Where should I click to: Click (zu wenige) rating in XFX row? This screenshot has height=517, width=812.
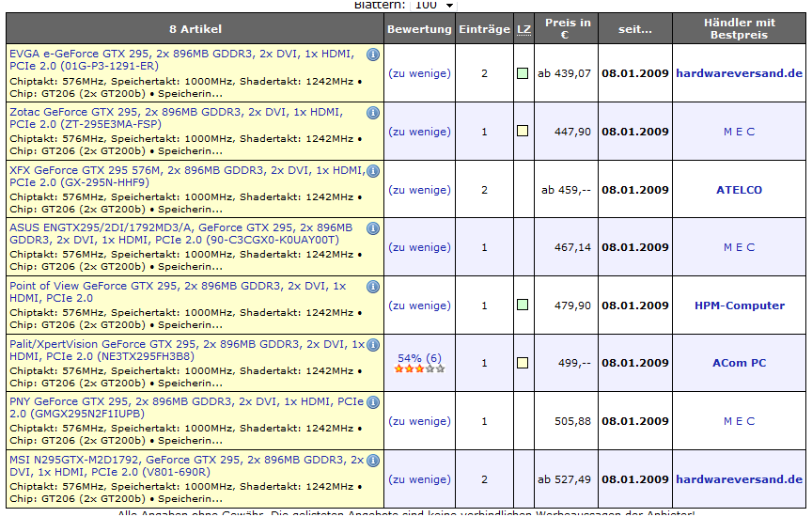tap(419, 190)
